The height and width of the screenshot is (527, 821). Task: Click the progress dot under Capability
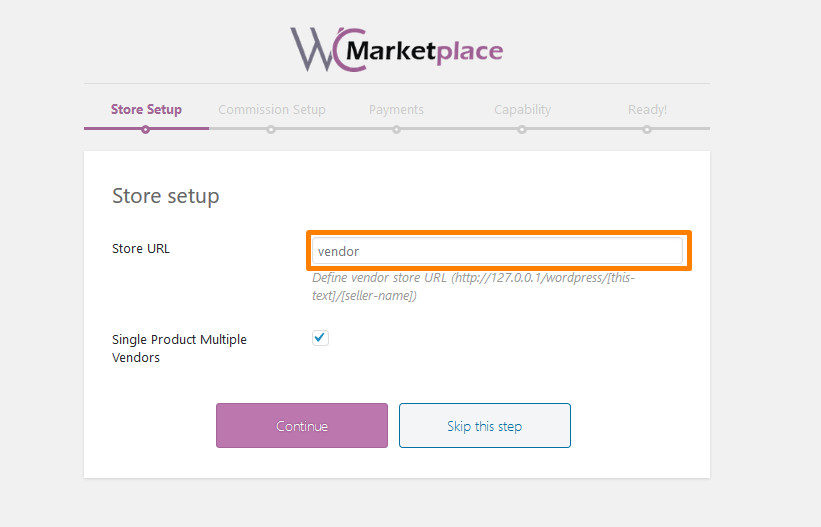522,129
